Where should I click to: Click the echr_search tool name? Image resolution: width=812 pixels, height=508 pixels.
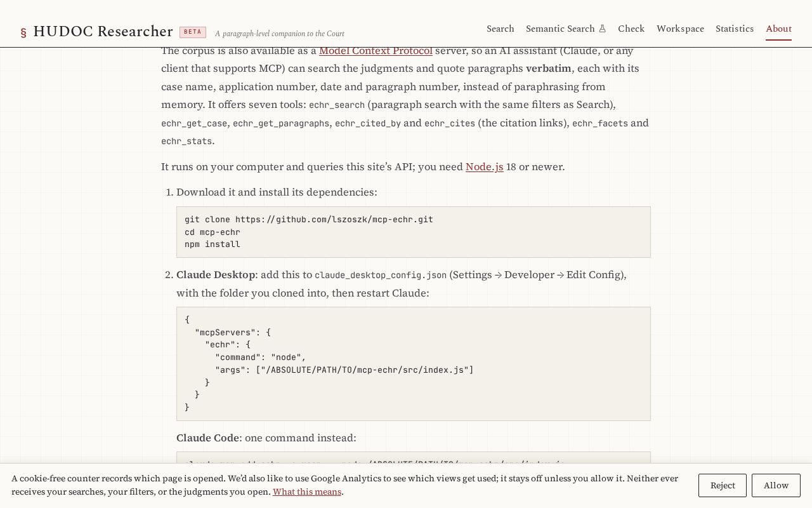337,105
